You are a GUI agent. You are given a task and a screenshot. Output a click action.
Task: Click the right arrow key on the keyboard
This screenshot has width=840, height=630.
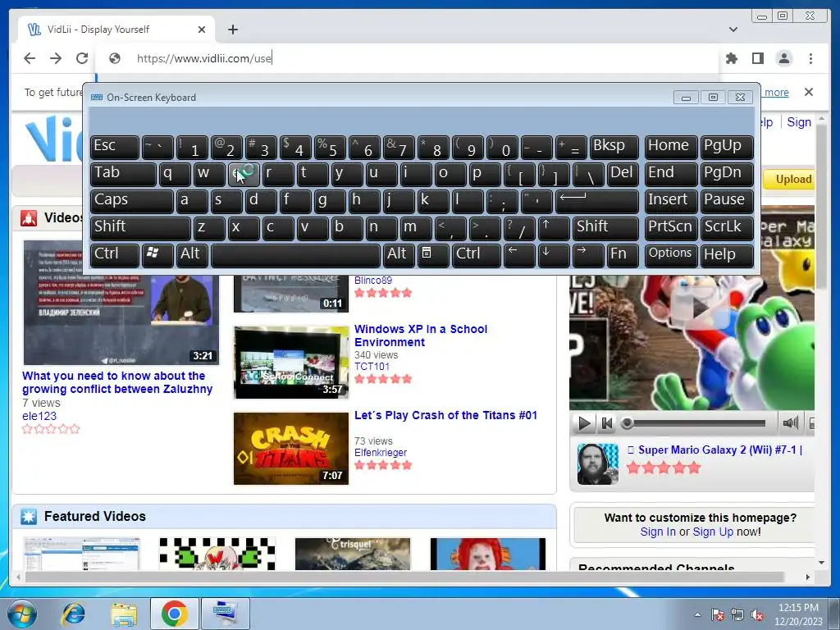587,254
